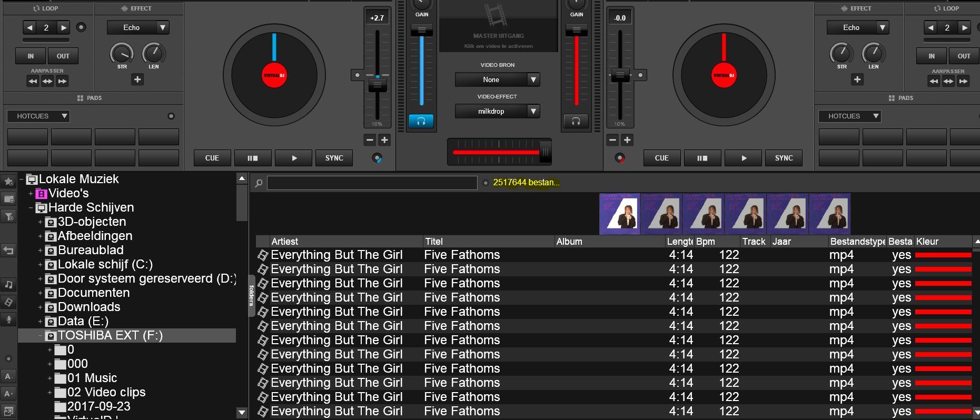Click the music note file filter icon
Image resolution: width=980 pixels, height=420 pixels.
[x=8, y=285]
